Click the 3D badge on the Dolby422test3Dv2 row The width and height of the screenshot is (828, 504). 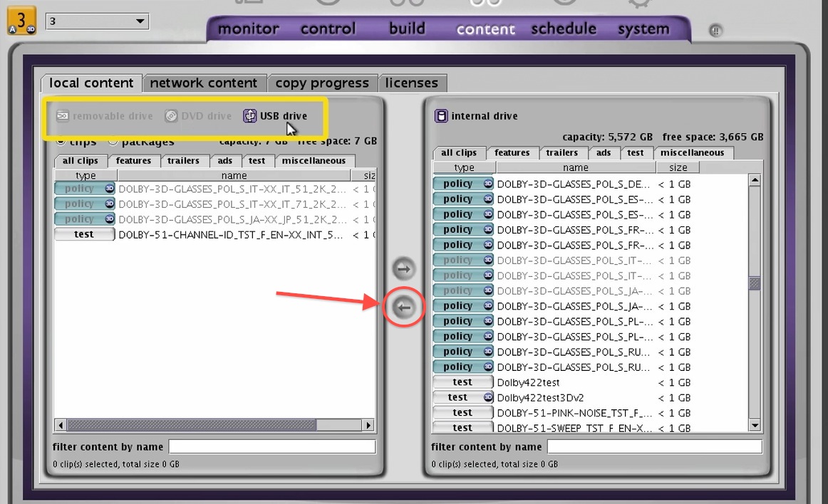coord(488,397)
